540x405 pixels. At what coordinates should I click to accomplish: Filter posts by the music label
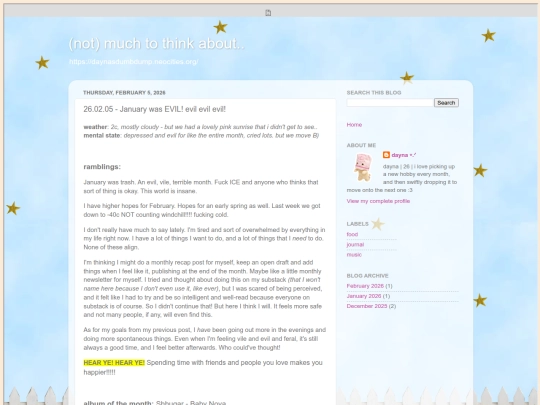pos(354,255)
